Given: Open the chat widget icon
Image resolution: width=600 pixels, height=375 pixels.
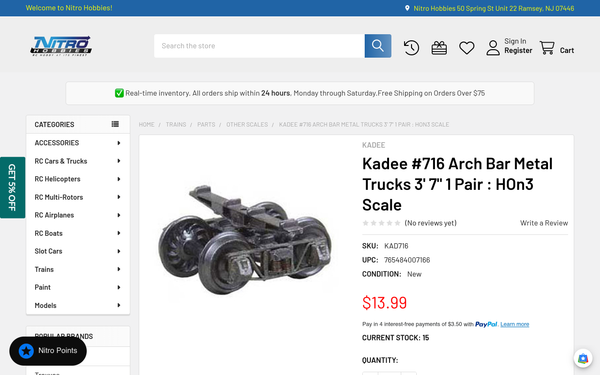Looking at the screenshot, I should pos(583,359).
